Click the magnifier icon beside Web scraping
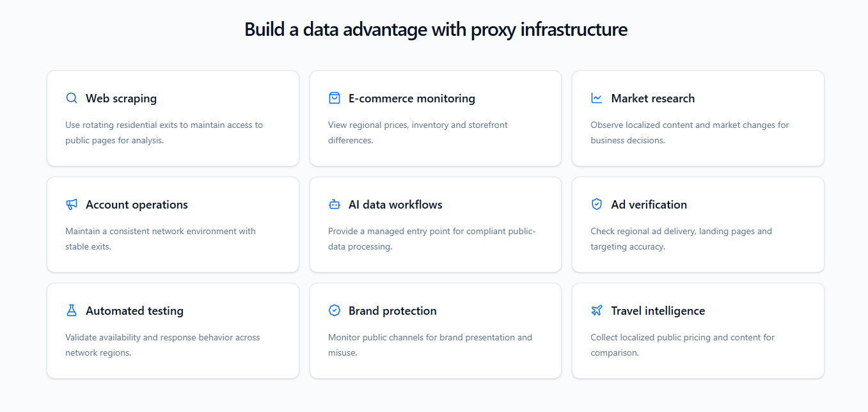The image size is (868, 412). (x=72, y=98)
